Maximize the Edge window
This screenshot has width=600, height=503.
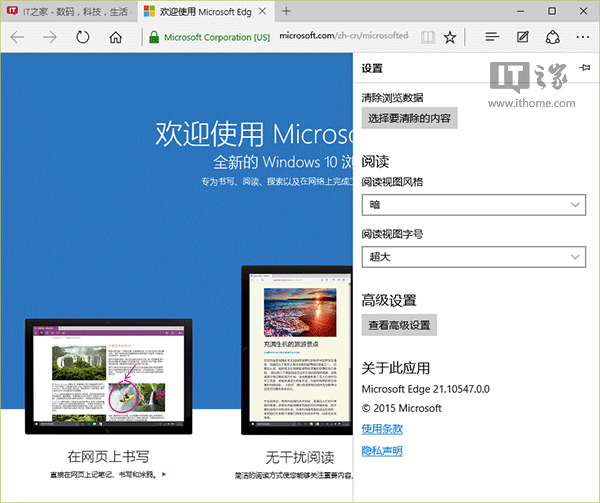click(x=552, y=11)
